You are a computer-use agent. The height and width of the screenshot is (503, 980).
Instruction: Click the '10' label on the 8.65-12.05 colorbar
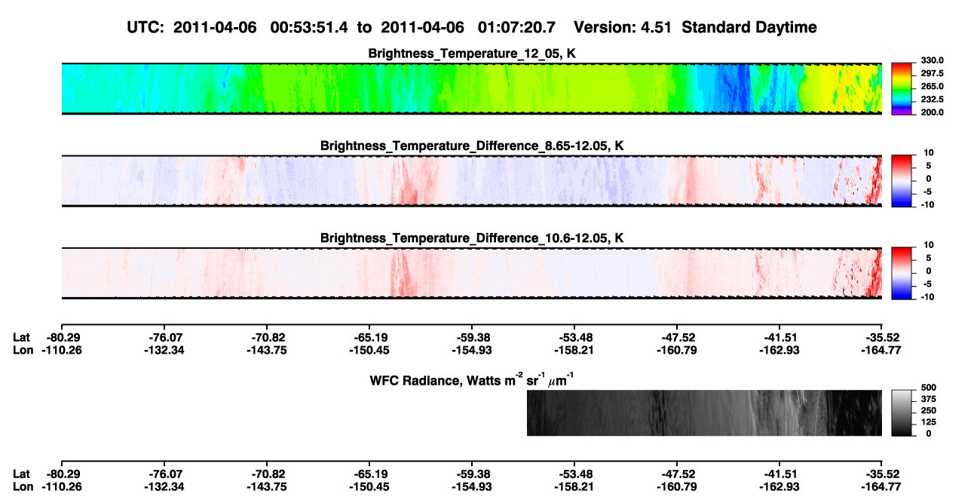[x=929, y=152]
